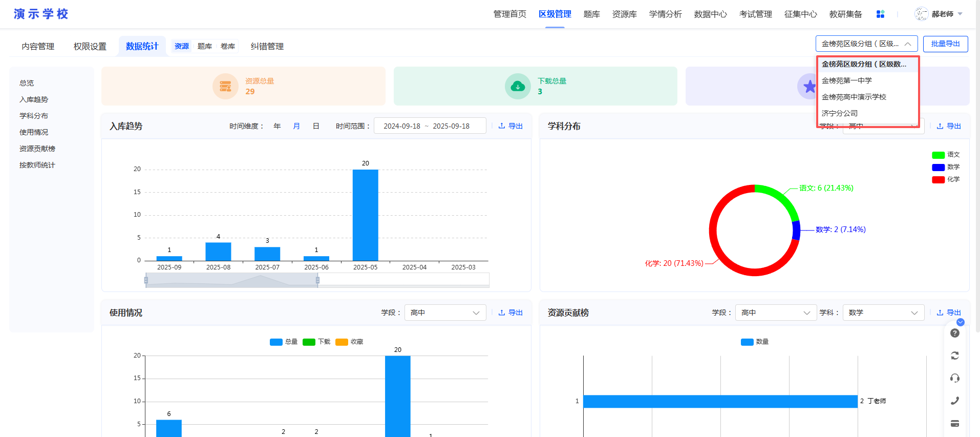
Task: Click the help question mark icon
Action: (x=954, y=333)
